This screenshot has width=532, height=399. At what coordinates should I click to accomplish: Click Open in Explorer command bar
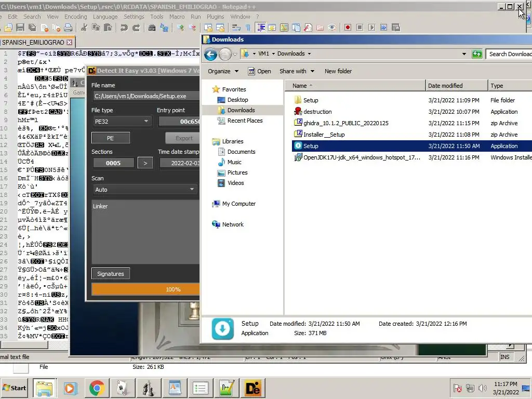click(x=260, y=71)
